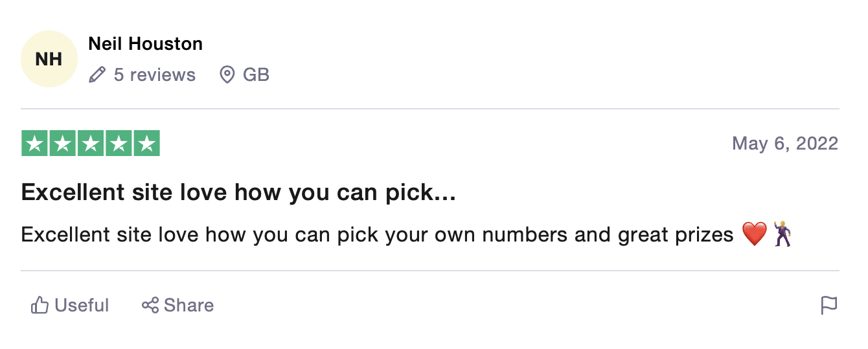Click the fourth green rating star
The width and height of the screenshot is (868, 349).
point(119,144)
